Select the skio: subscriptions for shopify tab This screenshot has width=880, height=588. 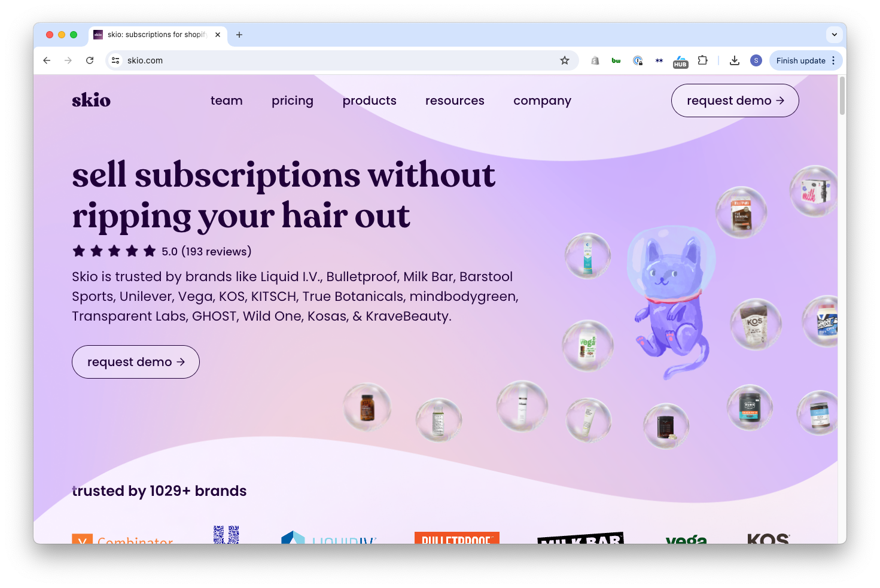click(x=157, y=35)
